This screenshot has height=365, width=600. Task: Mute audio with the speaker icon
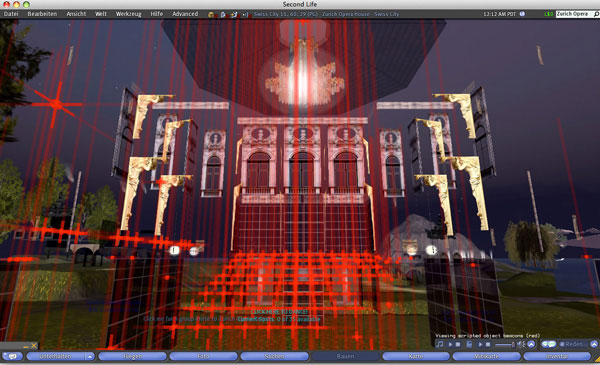[521, 344]
